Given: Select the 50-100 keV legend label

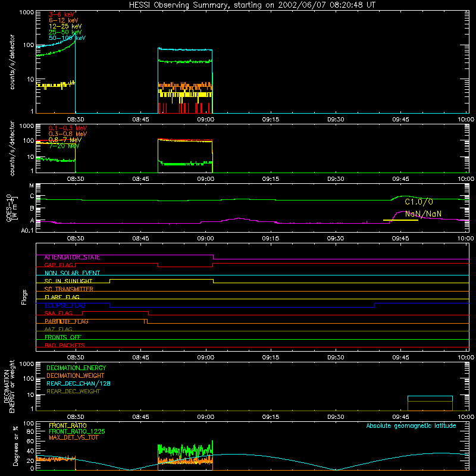Looking at the screenshot, I should (x=67, y=38).
